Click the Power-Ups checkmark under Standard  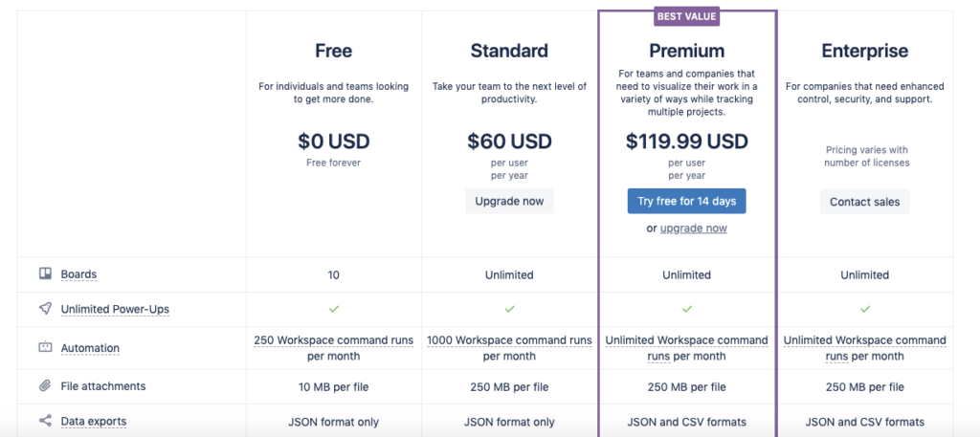[509, 309]
